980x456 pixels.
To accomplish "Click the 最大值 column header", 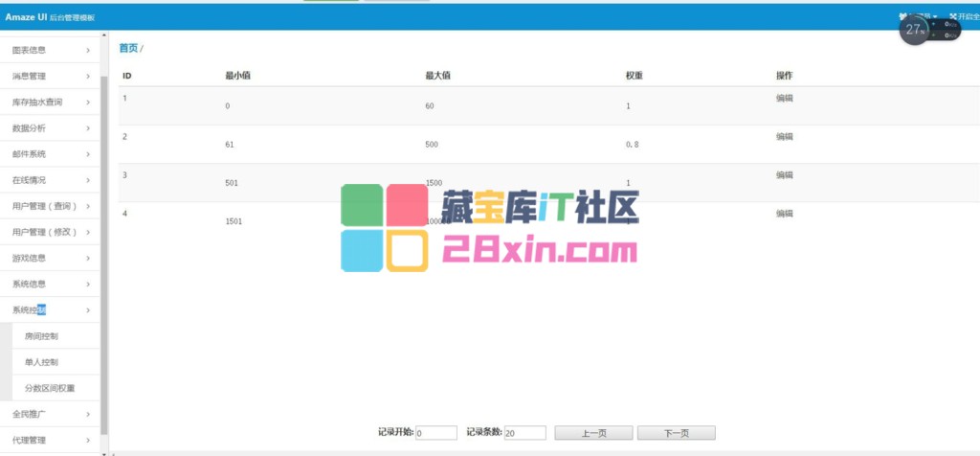I will click(x=438, y=76).
